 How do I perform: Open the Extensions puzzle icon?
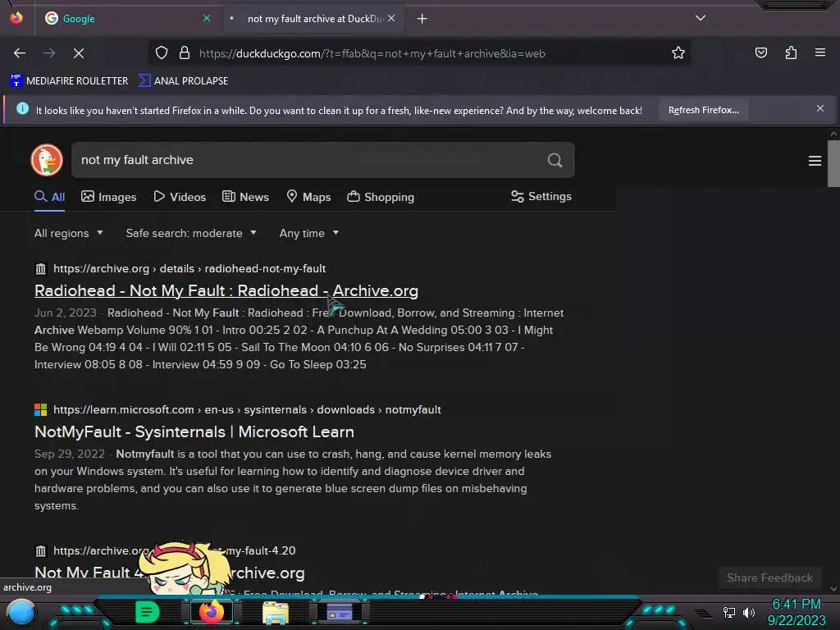coord(791,52)
